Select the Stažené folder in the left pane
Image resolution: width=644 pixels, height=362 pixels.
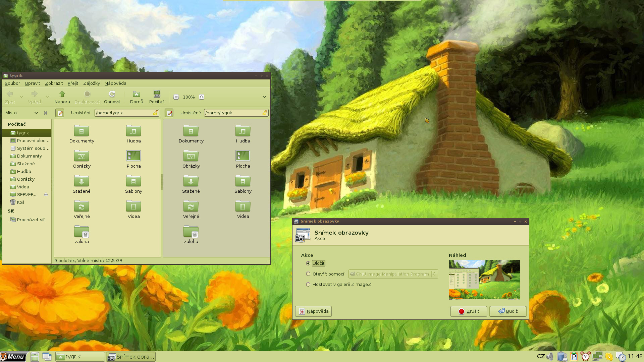(82, 184)
